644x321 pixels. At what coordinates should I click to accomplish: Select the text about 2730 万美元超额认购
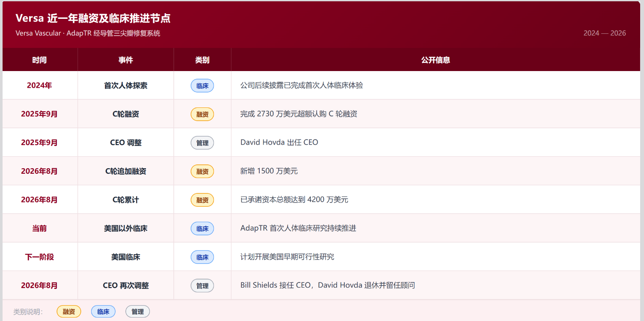[x=299, y=114]
